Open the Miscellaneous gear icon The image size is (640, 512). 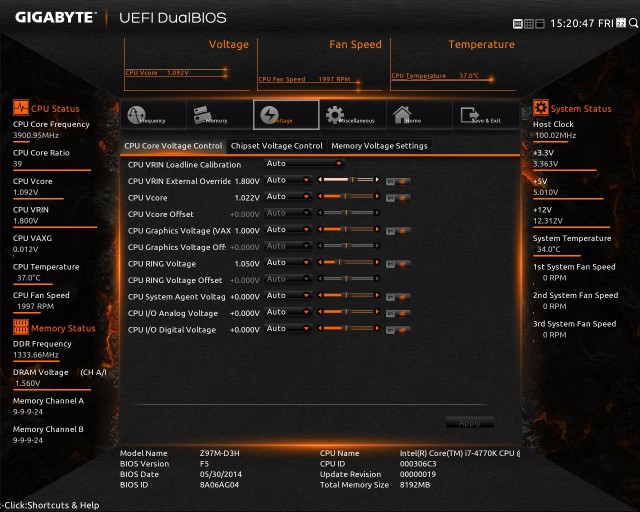(335, 115)
